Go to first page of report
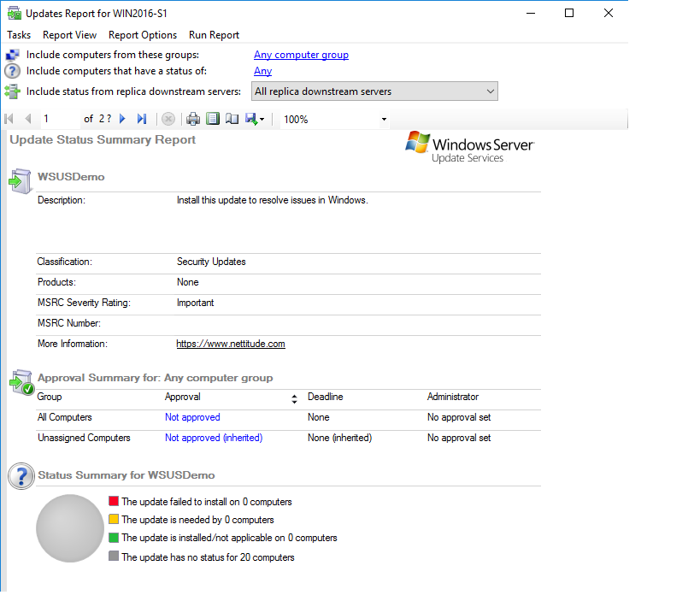The image size is (700, 595). click(x=9, y=119)
